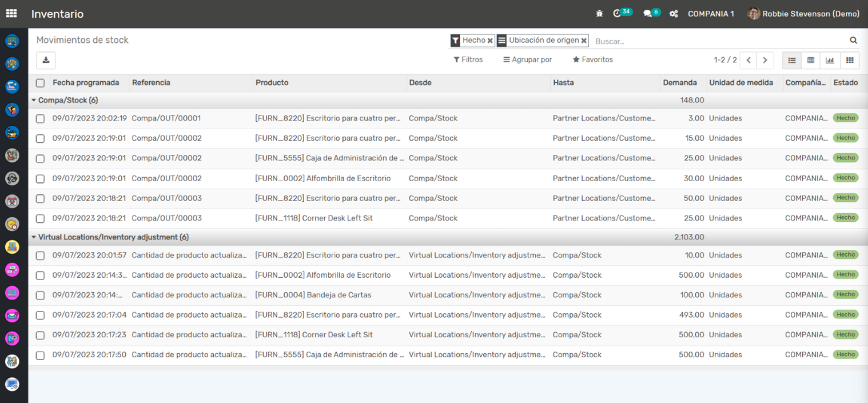Open the debug bug icon
Screen dimensions: 868x403
pos(599,14)
